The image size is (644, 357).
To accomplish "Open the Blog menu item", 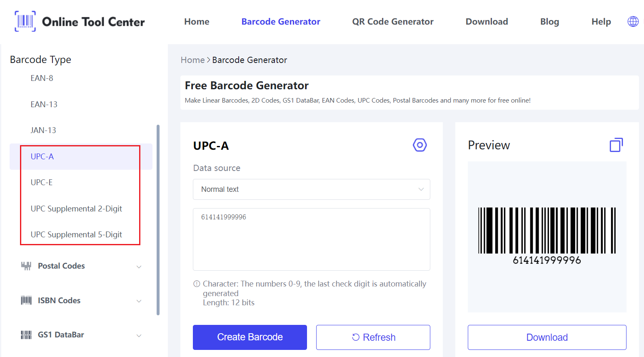I will point(549,22).
